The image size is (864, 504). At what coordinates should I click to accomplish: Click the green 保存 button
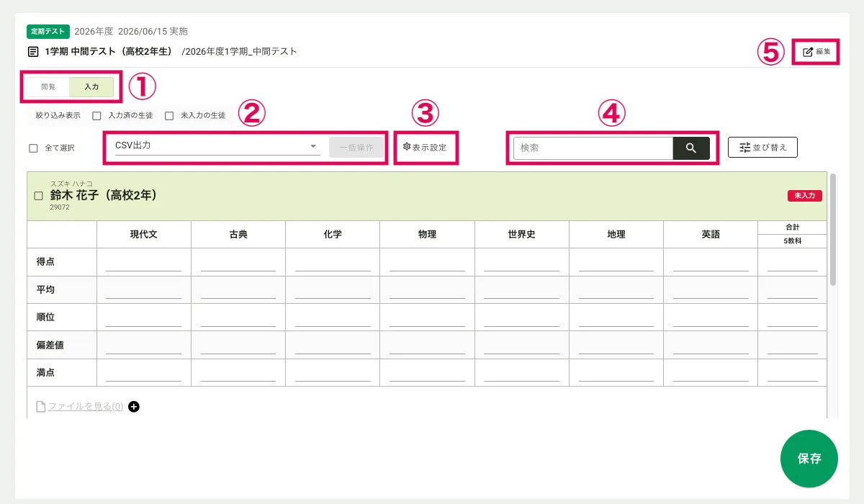pos(809,459)
